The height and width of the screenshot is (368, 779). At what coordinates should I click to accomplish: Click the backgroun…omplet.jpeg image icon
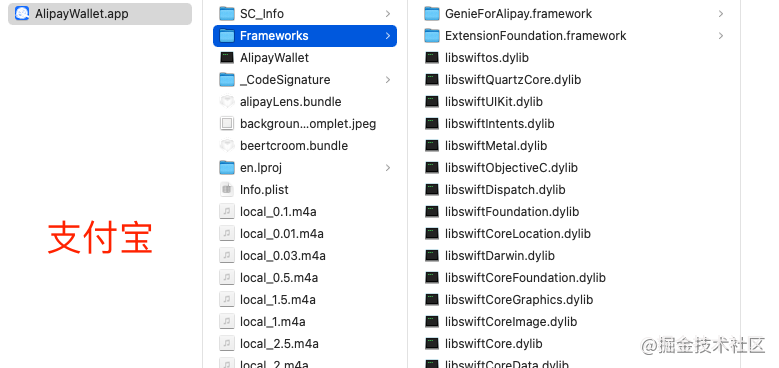pos(227,124)
